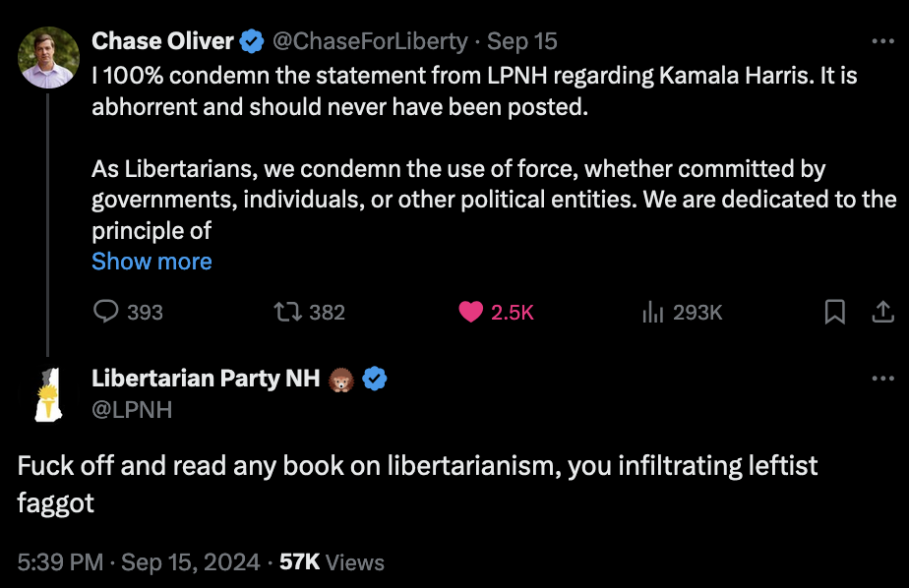The image size is (909, 588).
Task: Open the view analytics icon showing 293K
Action: pos(651,312)
